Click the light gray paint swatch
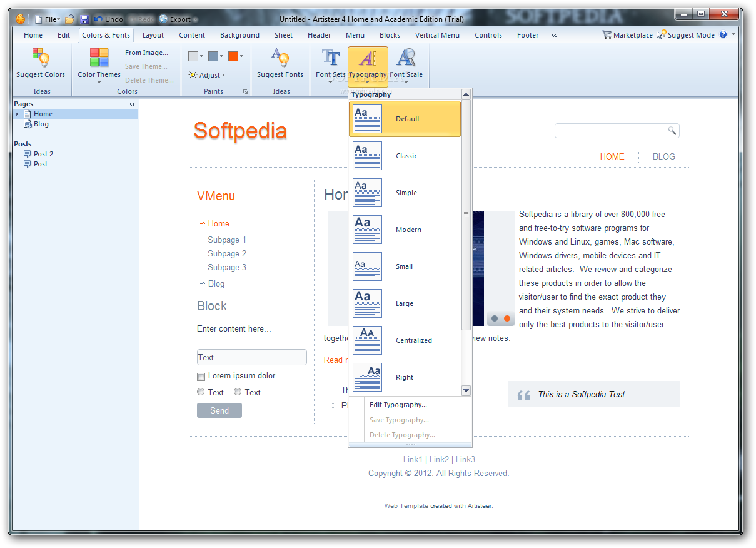 point(194,56)
